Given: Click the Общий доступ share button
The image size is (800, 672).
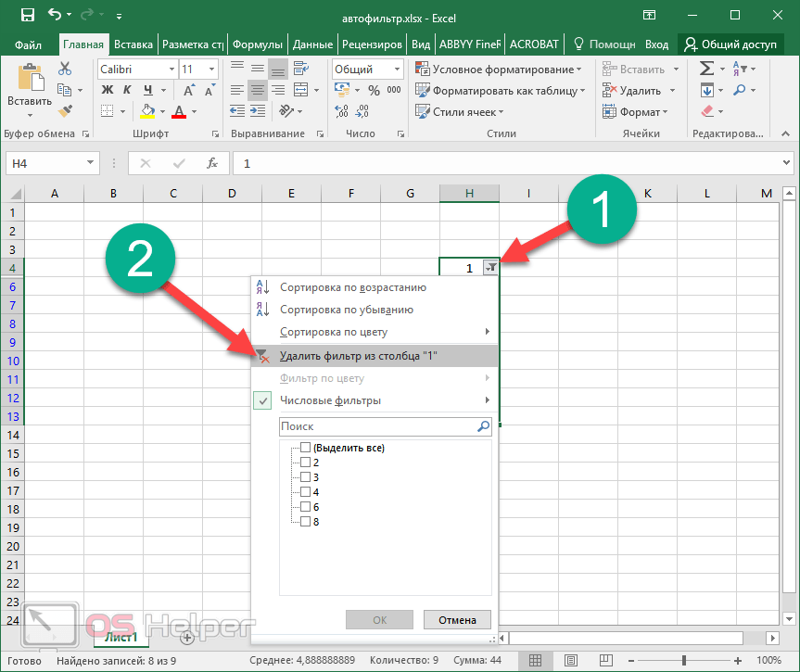Looking at the screenshot, I should coord(729,44).
